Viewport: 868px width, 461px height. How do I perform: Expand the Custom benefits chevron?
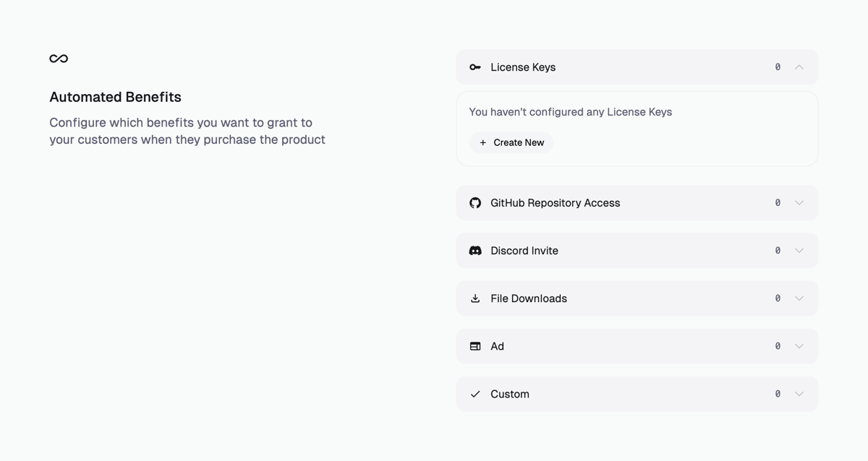tap(799, 394)
